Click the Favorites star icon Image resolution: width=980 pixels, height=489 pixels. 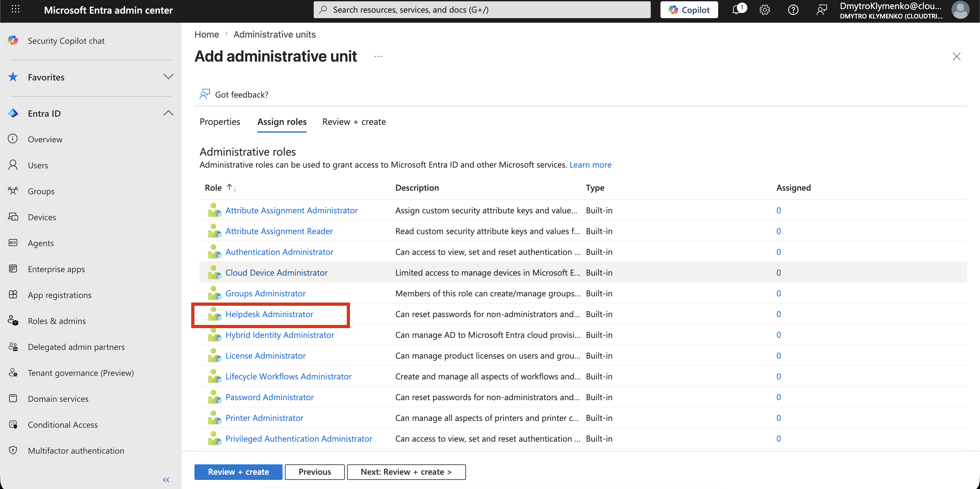click(x=13, y=77)
